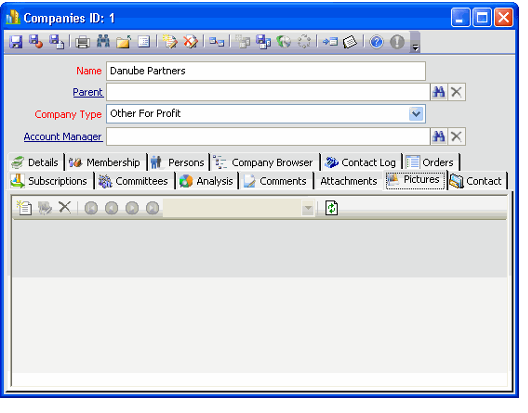Screen dimensions: 528x413
Task: Switch to the Details tab
Action: (35, 162)
